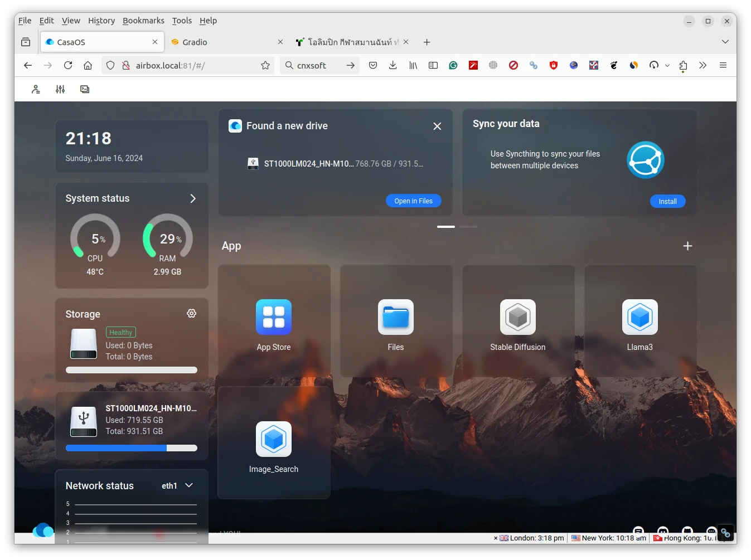751x560 pixels.
Task: Click the 21:18 clock widget
Action: point(132,146)
